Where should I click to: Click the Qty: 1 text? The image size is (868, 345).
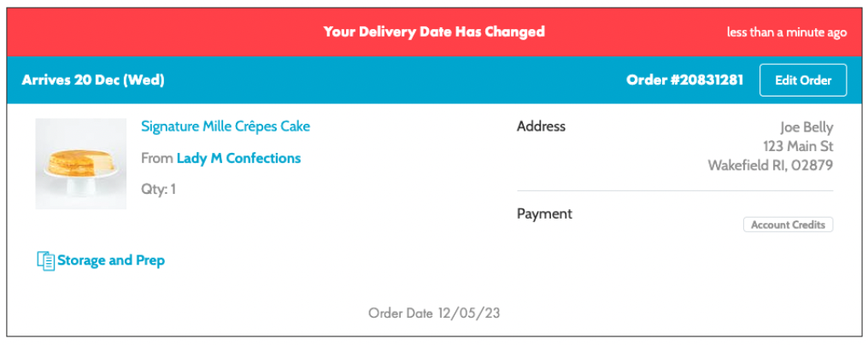click(x=158, y=189)
